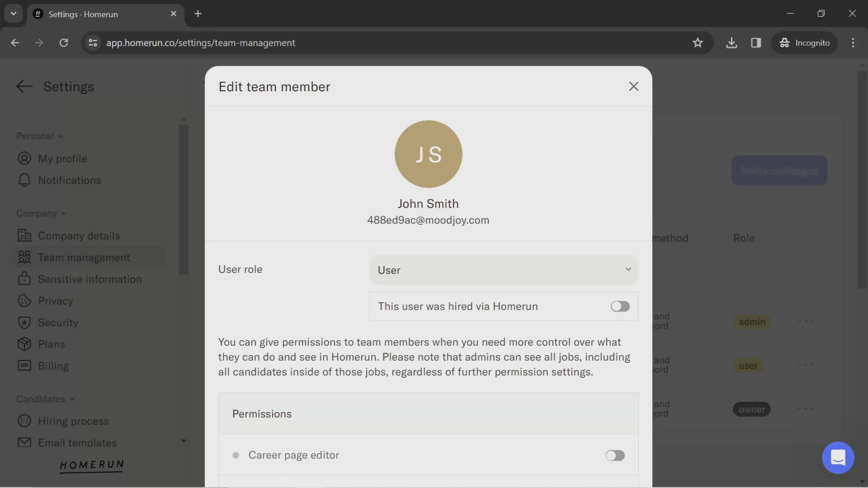Screen dimensions: 868x488
Task: Click the Security shield icon
Action: point(24,322)
